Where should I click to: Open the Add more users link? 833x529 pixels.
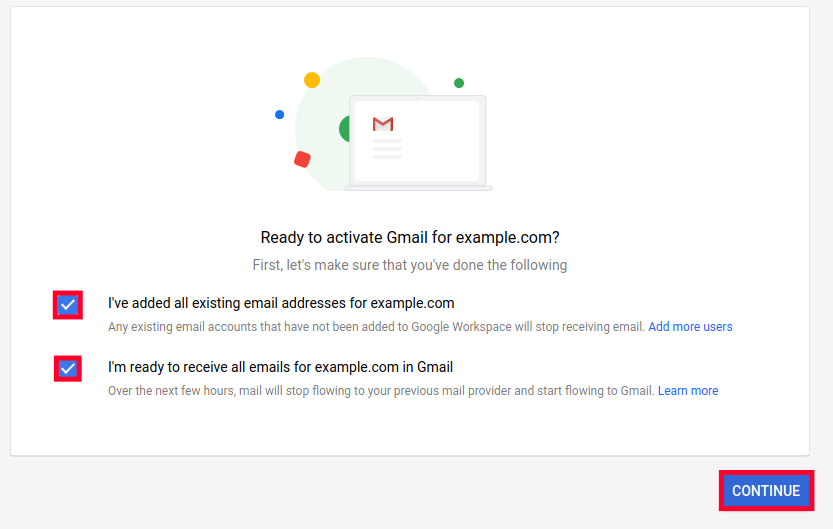pos(690,327)
